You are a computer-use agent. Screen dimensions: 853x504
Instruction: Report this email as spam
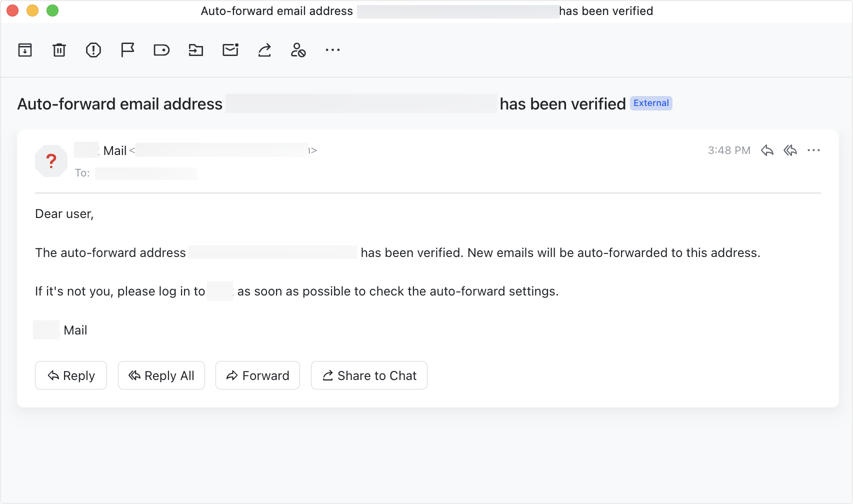coord(93,50)
